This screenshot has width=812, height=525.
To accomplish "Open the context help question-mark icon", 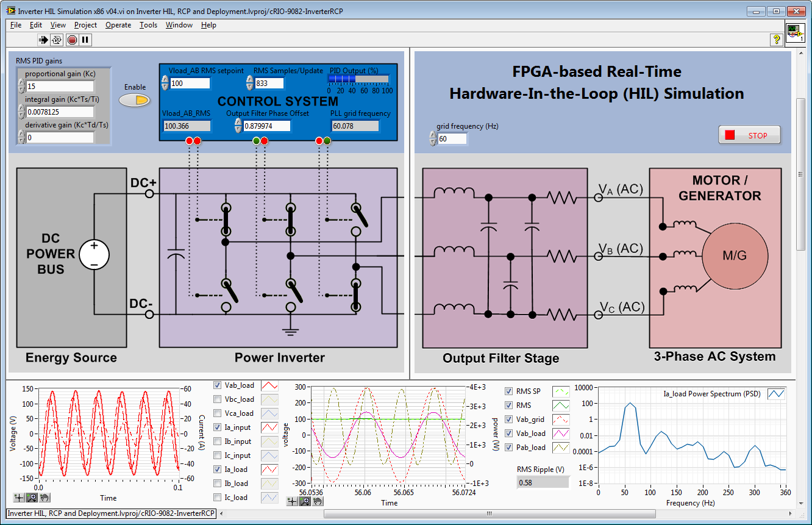I will coord(777,40).
